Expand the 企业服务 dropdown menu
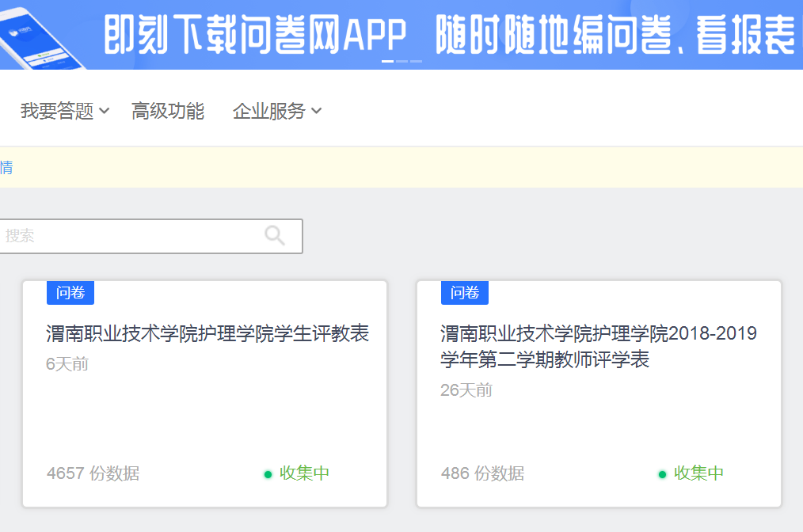The image size is (803, 532). click(x=277, y=111)
